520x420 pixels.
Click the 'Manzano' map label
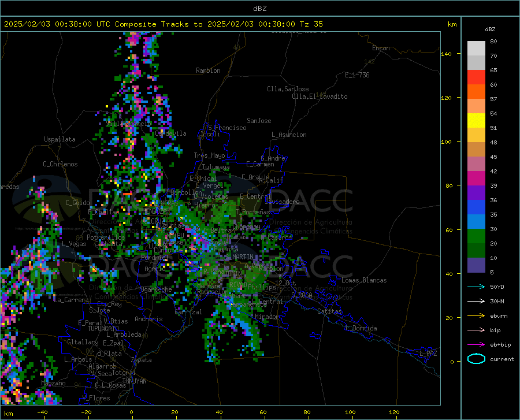(x=53, y=383)
